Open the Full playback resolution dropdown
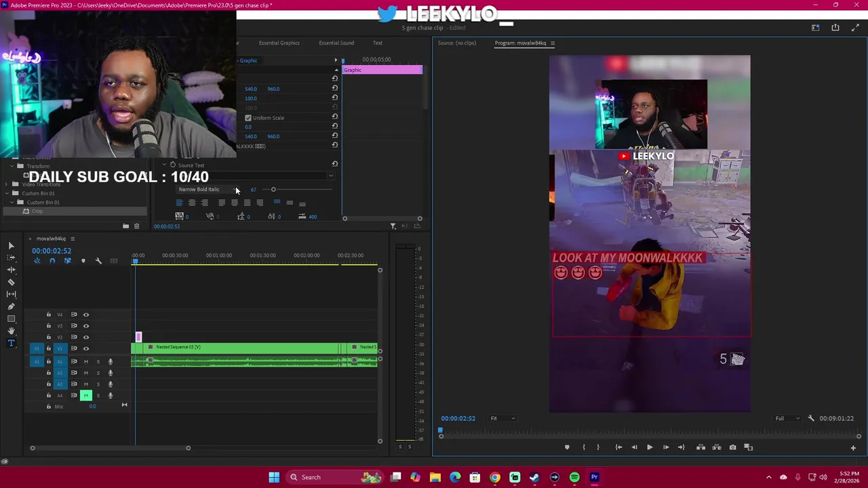 pos(788,418)
